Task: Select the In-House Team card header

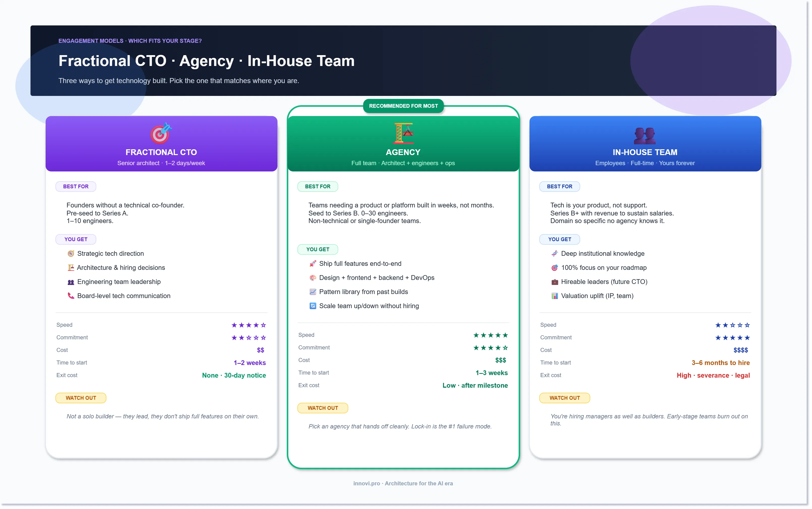Action: pos(645,152)
